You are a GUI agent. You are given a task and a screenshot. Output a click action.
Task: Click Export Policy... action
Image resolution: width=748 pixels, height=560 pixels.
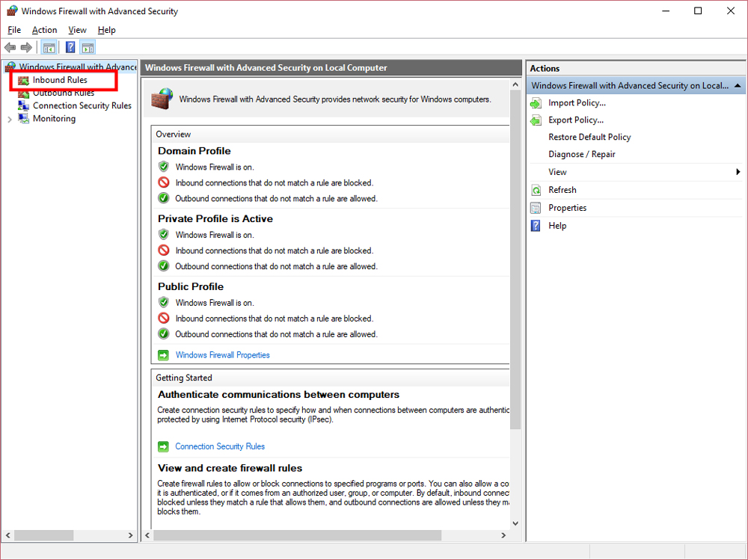click(x=576, y=120)
